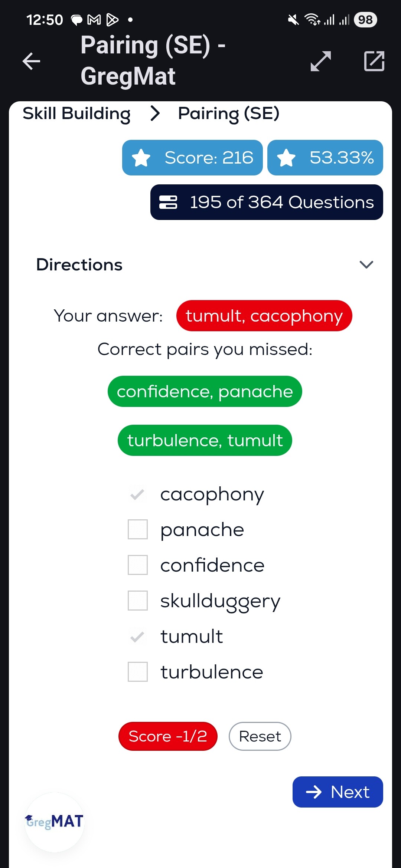Tap the muted bell status icon

(x=293, y=20)
